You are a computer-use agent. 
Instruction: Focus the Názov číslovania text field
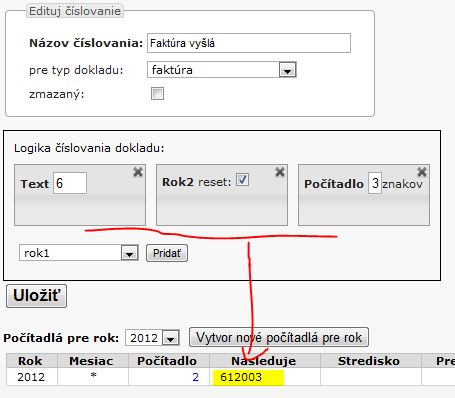[249, 43]
